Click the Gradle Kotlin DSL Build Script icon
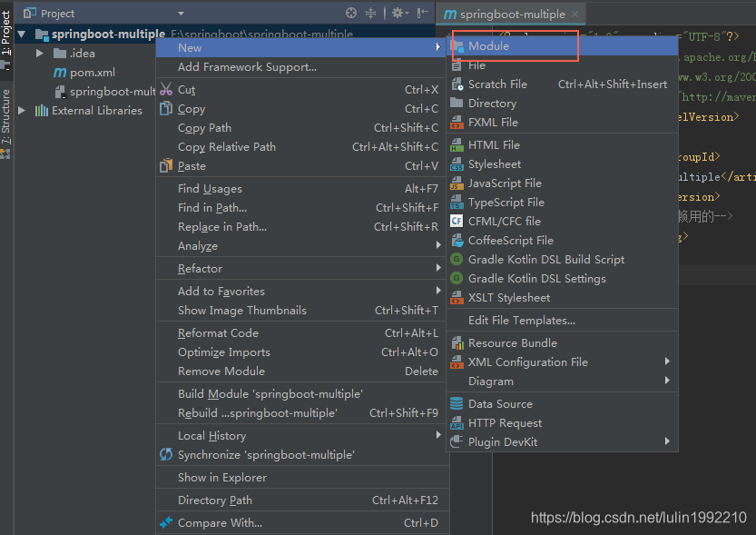This screenshot has width=756, height=535. coord(457,259)
